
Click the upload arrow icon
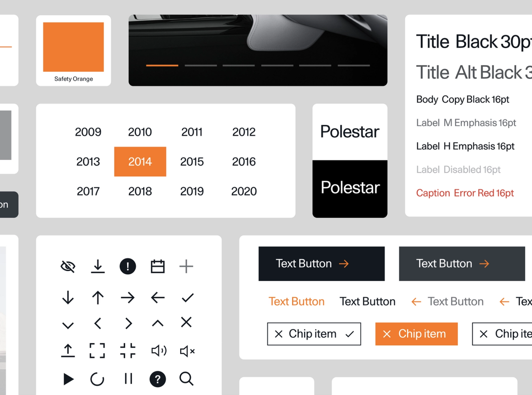tap(67, 351)
